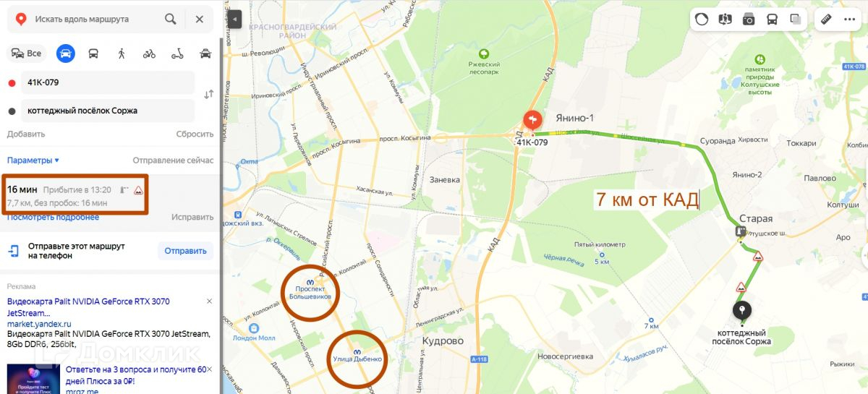
Task: Select the car route mode
Action: click(66, 53)
